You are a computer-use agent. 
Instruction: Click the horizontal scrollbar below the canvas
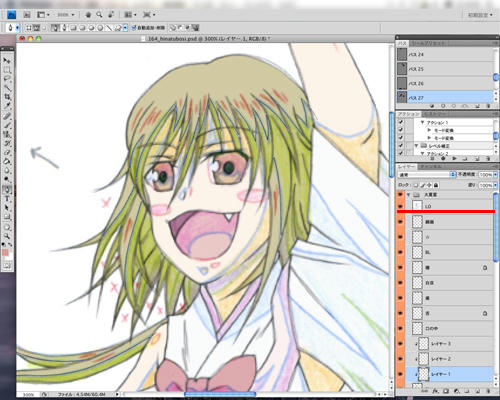(220, 394)
